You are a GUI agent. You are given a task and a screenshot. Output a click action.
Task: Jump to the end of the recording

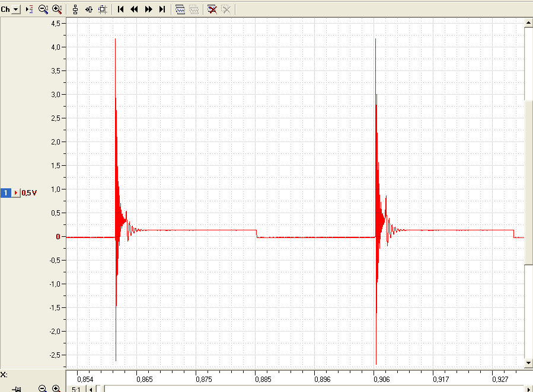(162, 9)
